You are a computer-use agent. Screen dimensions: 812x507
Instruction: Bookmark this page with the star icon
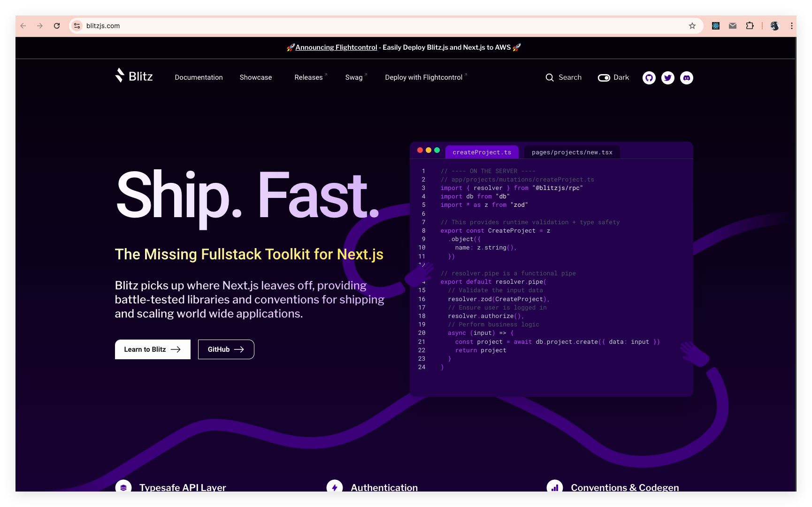pyautogui.click(x=692, y=26)
